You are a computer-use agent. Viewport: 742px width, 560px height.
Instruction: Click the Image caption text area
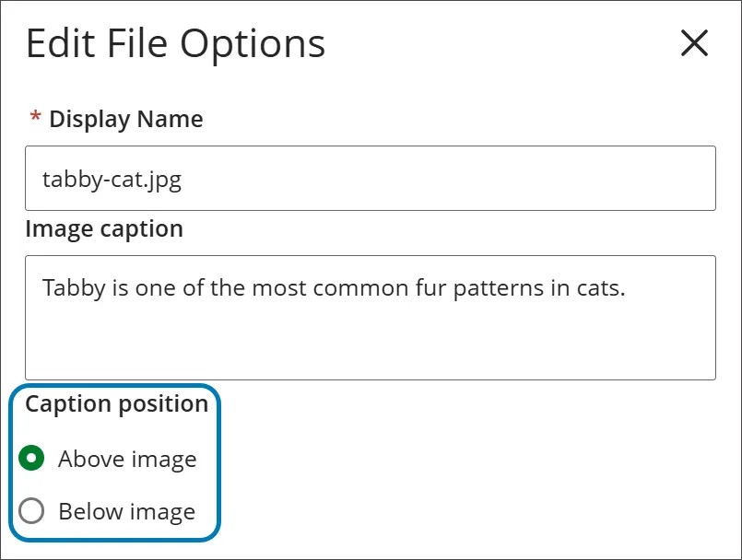tap(369, 318)
